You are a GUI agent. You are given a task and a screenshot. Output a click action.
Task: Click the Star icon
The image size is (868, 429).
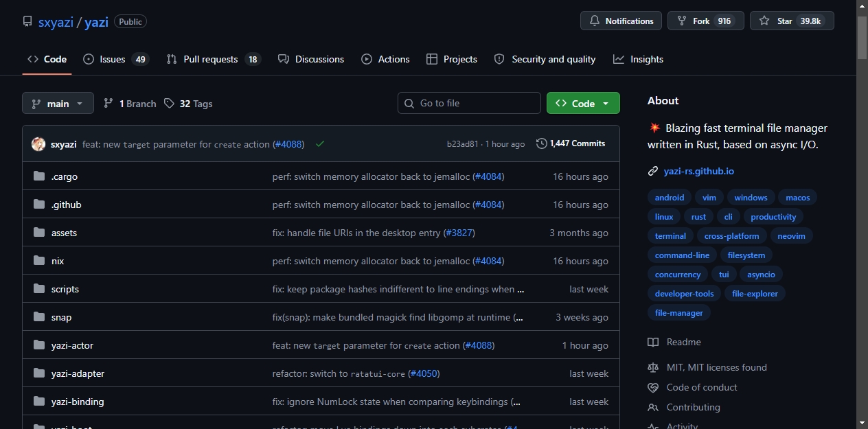(x=764, y=21)
